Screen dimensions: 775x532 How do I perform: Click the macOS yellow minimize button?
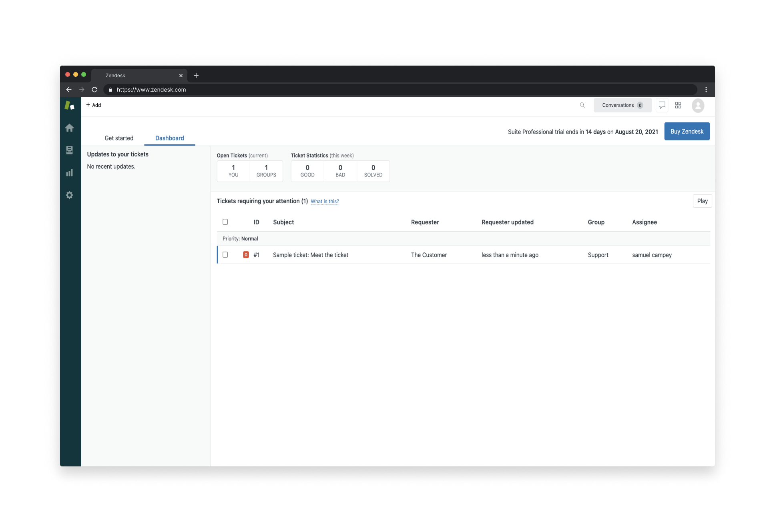pyautogui.click(x=75, y=75)
